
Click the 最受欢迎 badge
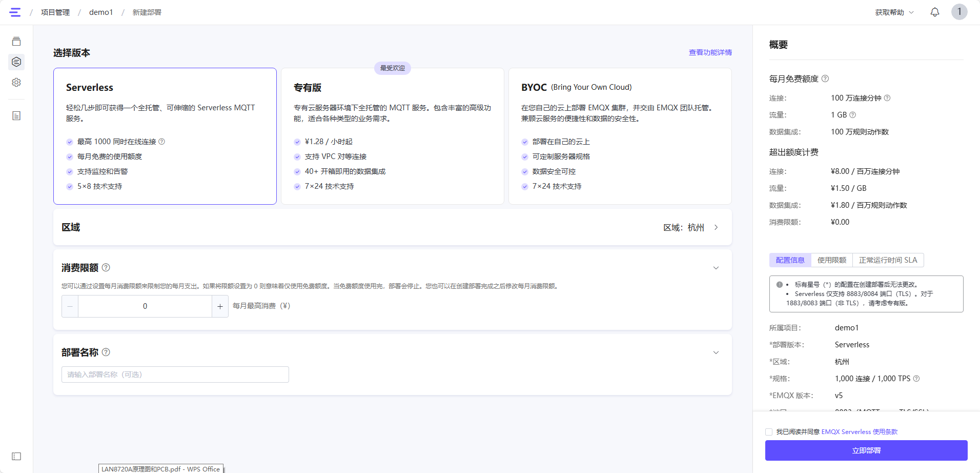(393, 68)
